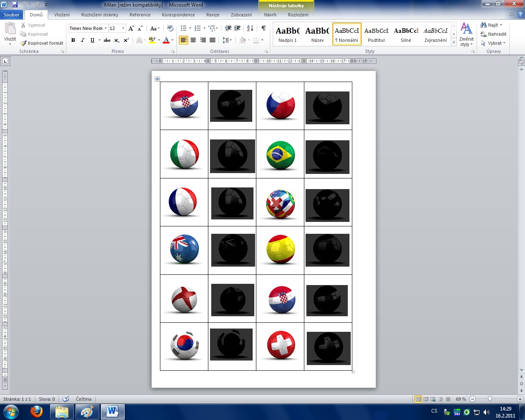
Task: Click the Vybrat select button
Action: pyautogui.click(x=493, y=43)
